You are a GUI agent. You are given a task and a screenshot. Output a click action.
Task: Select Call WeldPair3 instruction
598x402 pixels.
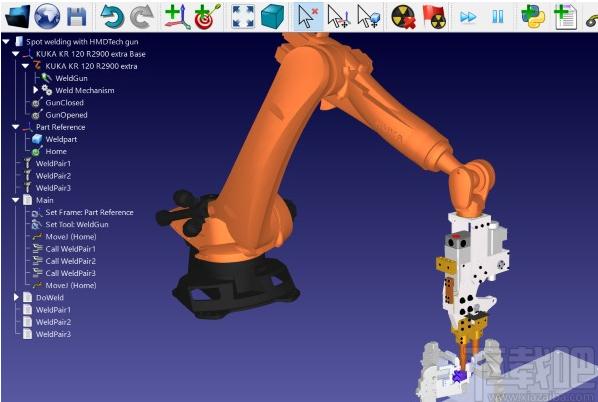tap(71, 273)
